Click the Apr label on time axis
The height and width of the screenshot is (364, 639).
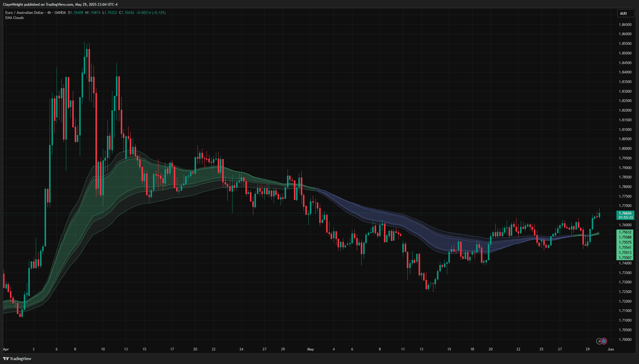(x=6, y=349)
